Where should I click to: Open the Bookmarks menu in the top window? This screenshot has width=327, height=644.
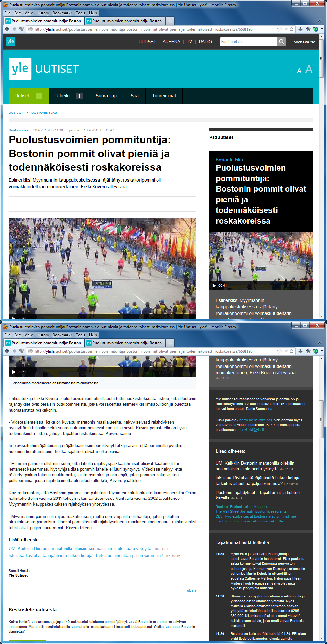tap(62, 13)
